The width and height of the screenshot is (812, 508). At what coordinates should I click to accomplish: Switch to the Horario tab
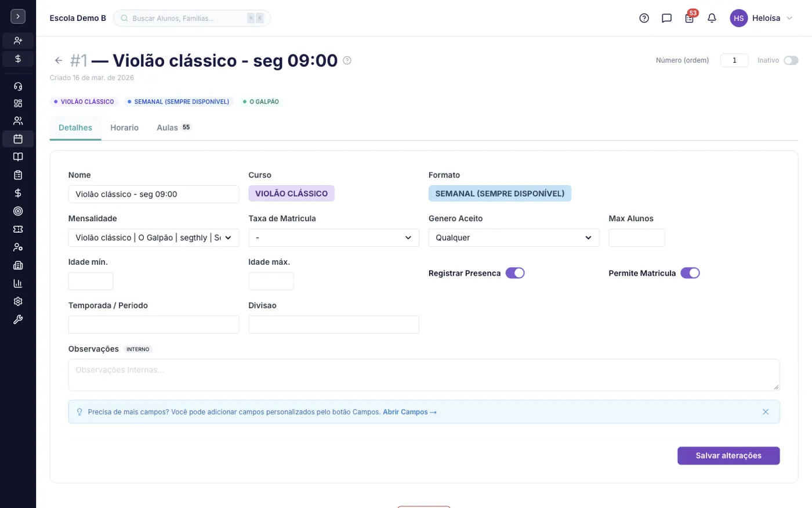click(x=125, y=128)
